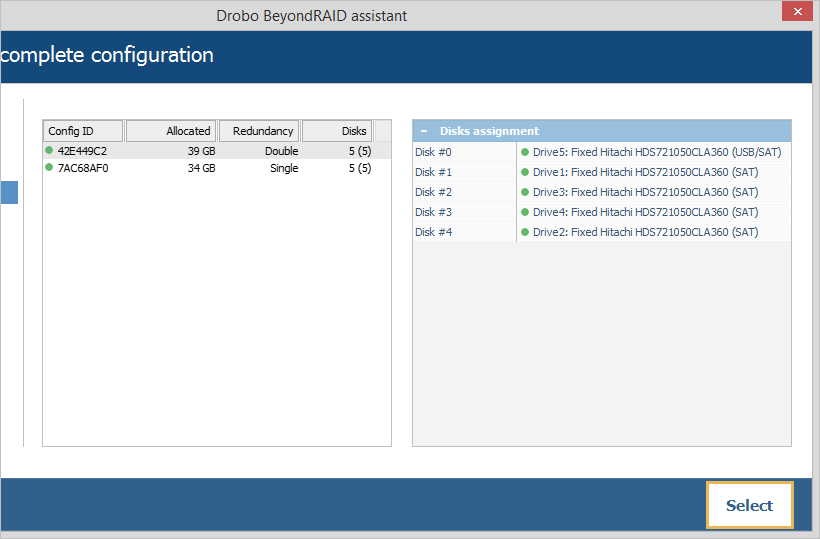Click the Drive1 Fixed Hitachi drive entry
The image size is (820, 539).
coord(644,172)
